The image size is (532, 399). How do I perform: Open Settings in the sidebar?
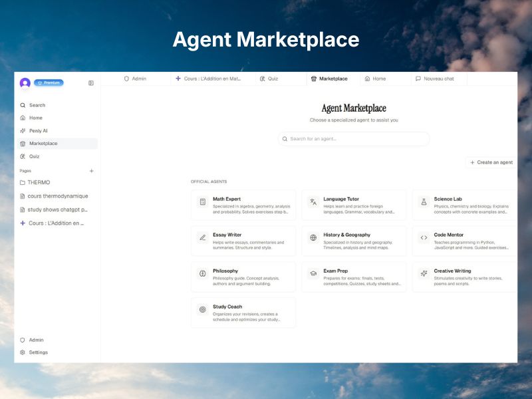[38, 352]
